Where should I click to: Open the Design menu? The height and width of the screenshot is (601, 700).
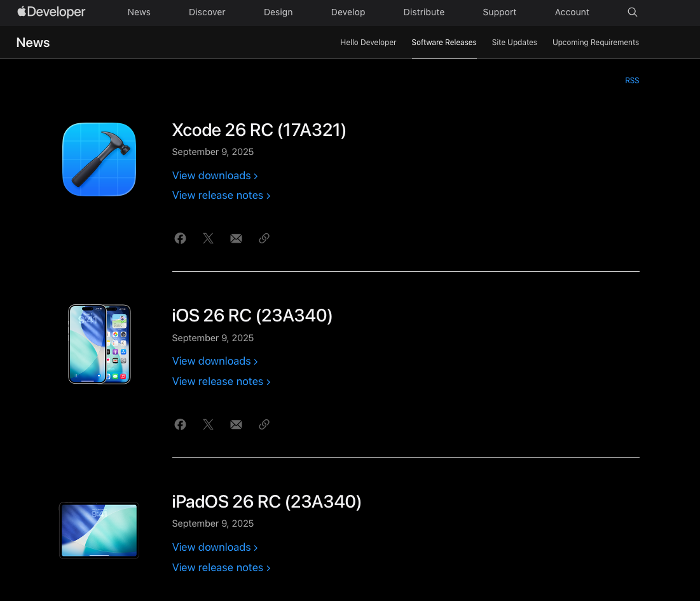tap(278, 12)
